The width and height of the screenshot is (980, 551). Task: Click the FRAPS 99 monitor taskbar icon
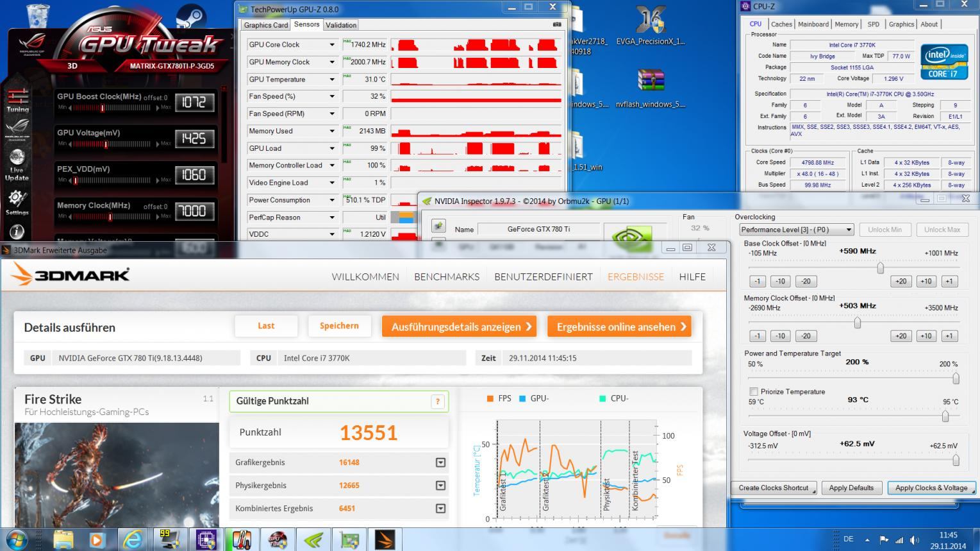pos(169,539)
